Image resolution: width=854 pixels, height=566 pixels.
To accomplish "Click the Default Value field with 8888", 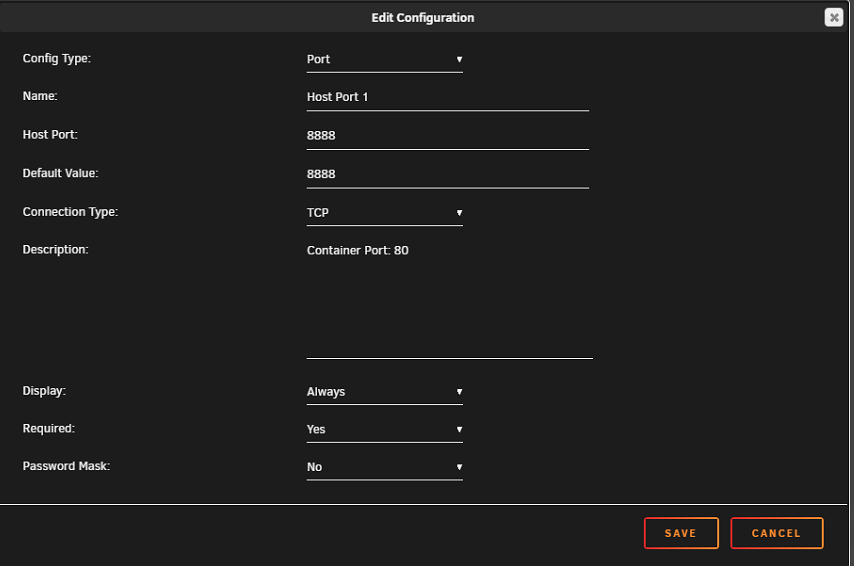I will pos(448,175).
